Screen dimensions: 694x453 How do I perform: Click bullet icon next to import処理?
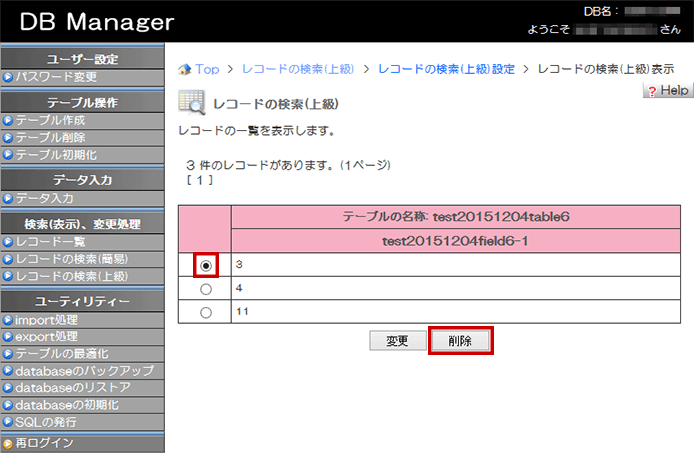pos(8,320)
